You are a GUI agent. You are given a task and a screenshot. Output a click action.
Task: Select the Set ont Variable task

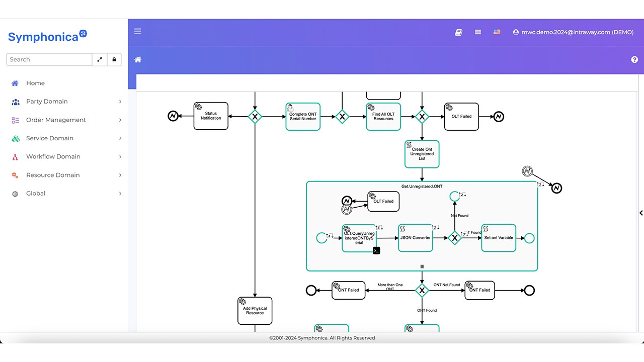point(499,238)
